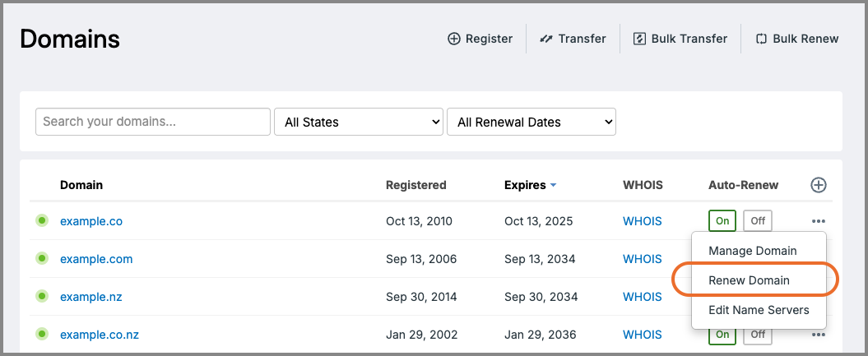Choose Manage Domain in the context menu
This screenshot has width=868, height=356.
752,251
